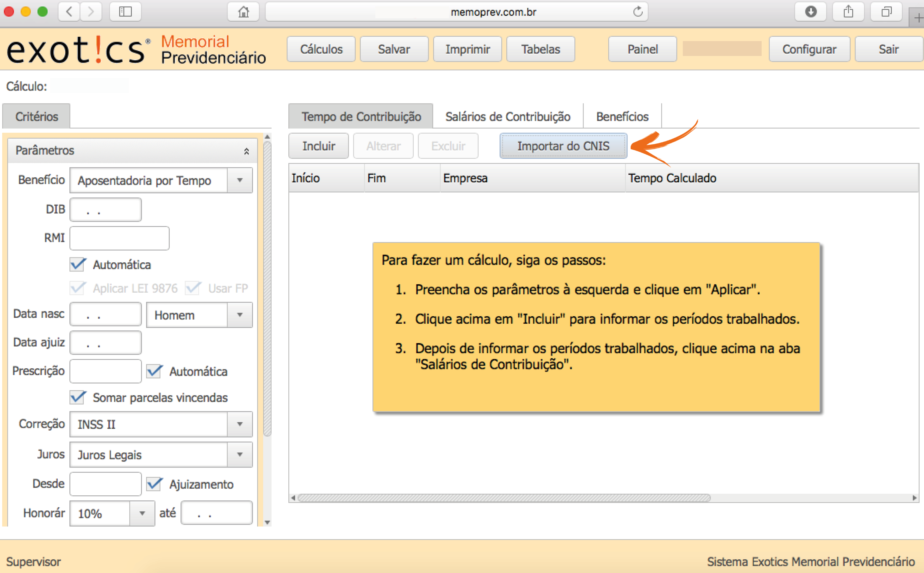Reload page with refresh icon
This screenshot has height=573, width=924.
638,12
